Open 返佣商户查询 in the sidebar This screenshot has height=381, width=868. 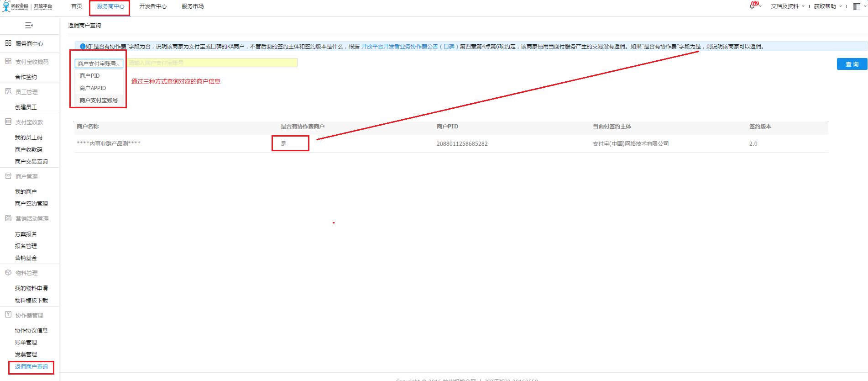[31, 367]
